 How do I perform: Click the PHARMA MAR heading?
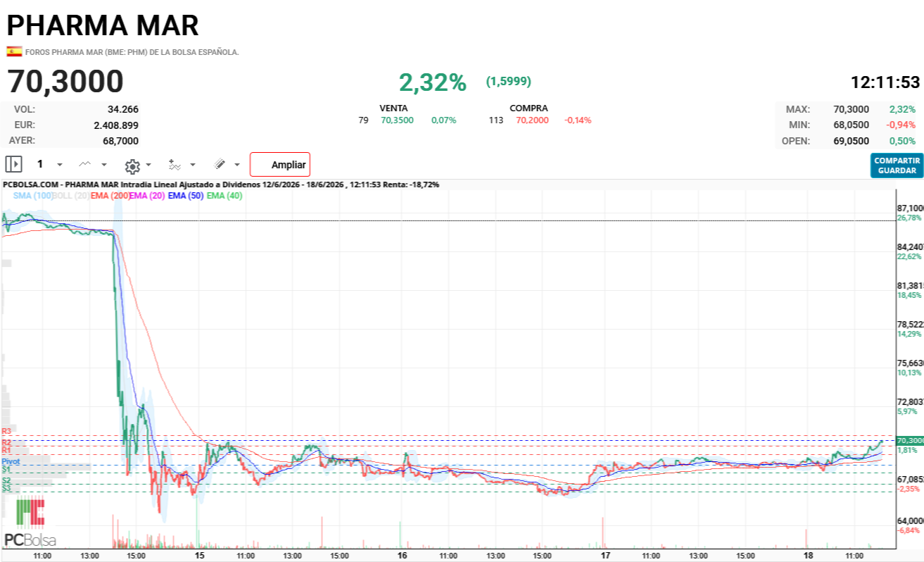click(x=103, y=25)
